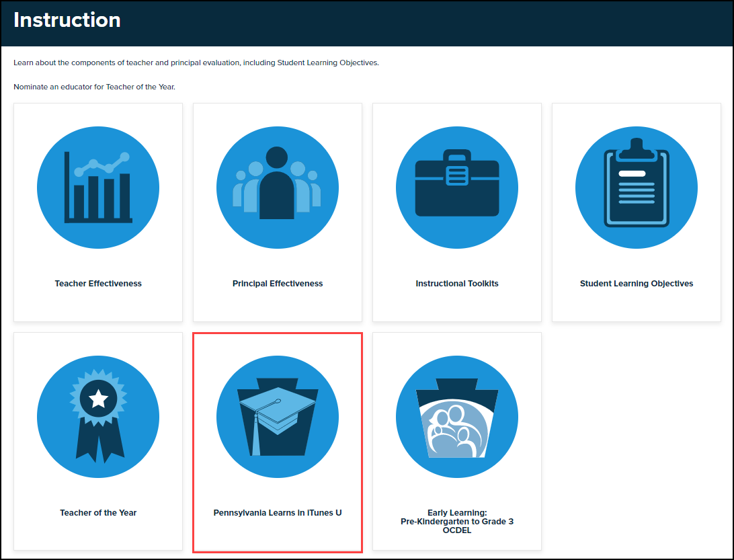Open Pennsylvania Learns in iTunes U label
734x560 pixels.
[x=278, y=513]
